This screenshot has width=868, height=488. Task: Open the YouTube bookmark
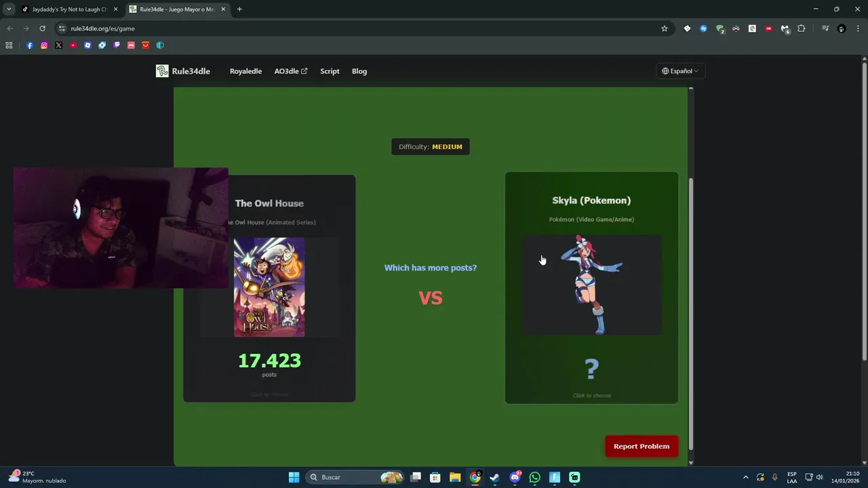(73, 45)
